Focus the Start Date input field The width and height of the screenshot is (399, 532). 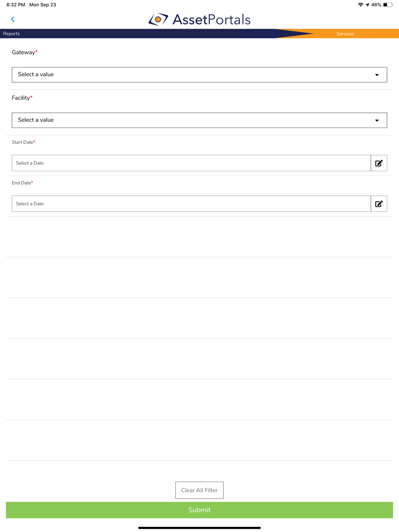click(x=191, y=163)
